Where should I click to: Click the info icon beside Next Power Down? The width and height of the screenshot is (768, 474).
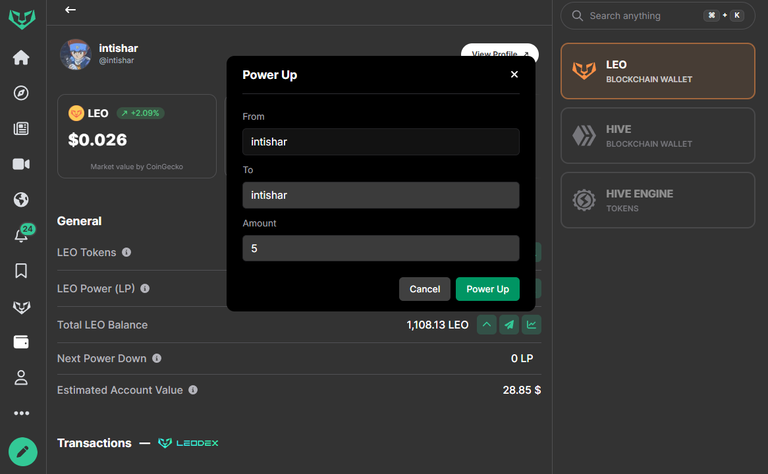click(157, 358)
